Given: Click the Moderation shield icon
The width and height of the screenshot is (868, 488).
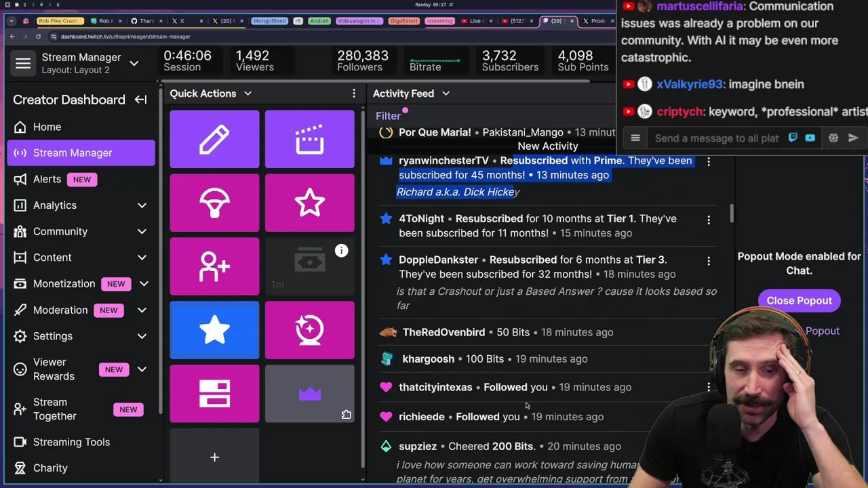Looking at the screenshot, I should (x=20, y=310).
